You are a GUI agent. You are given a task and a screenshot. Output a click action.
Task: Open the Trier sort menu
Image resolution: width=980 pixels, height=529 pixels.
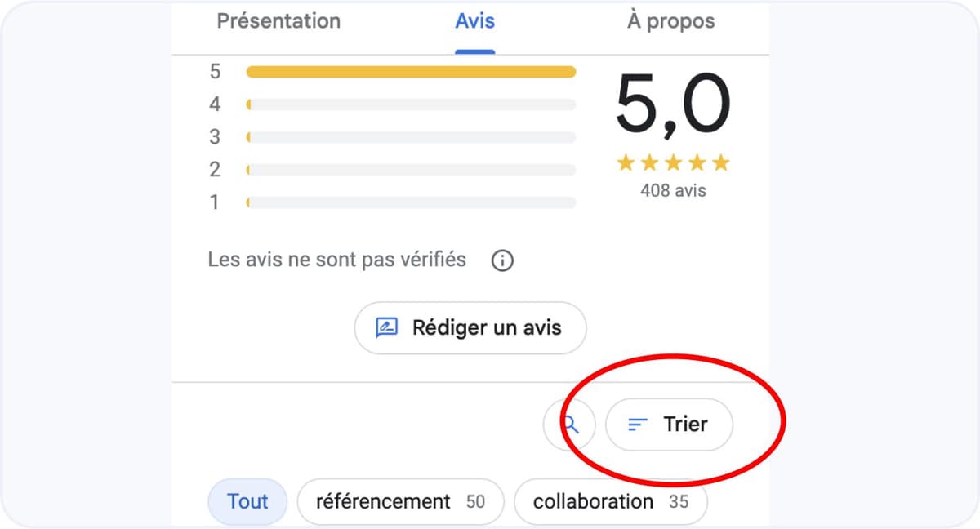coord(669,425)
